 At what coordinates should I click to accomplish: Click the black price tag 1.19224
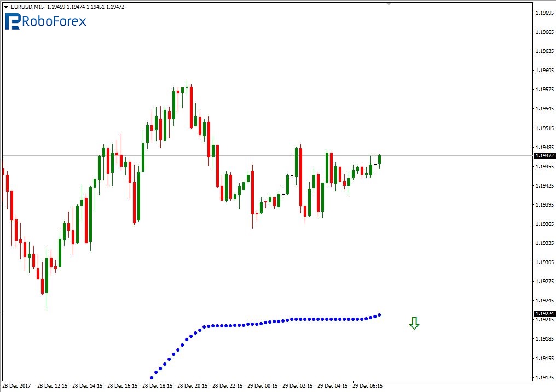pyautogui.click(x=543, y=314)
